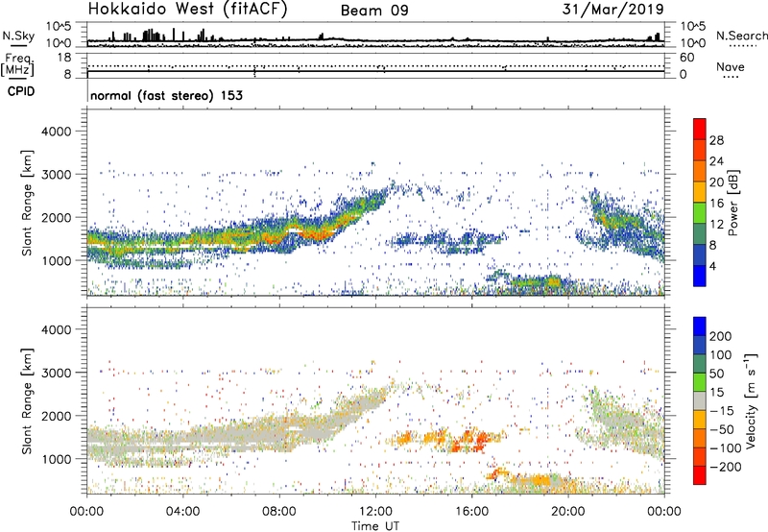This screenshot has width=768, height=532.
Task: Click the '-100' label on Velocity colorbar
Action: coord(726,447)
